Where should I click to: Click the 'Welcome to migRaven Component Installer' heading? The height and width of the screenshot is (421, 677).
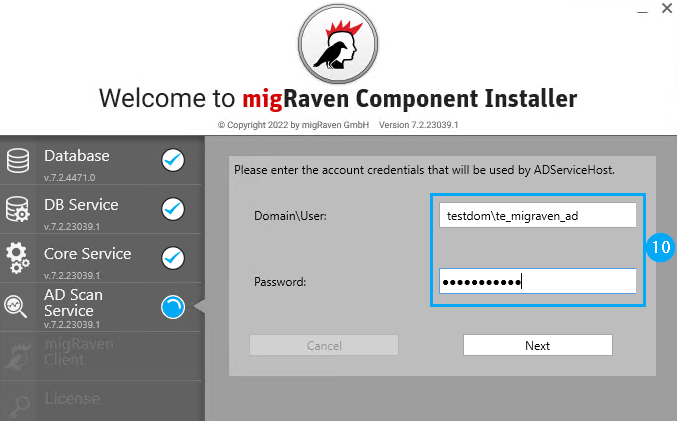click(338, 98)
